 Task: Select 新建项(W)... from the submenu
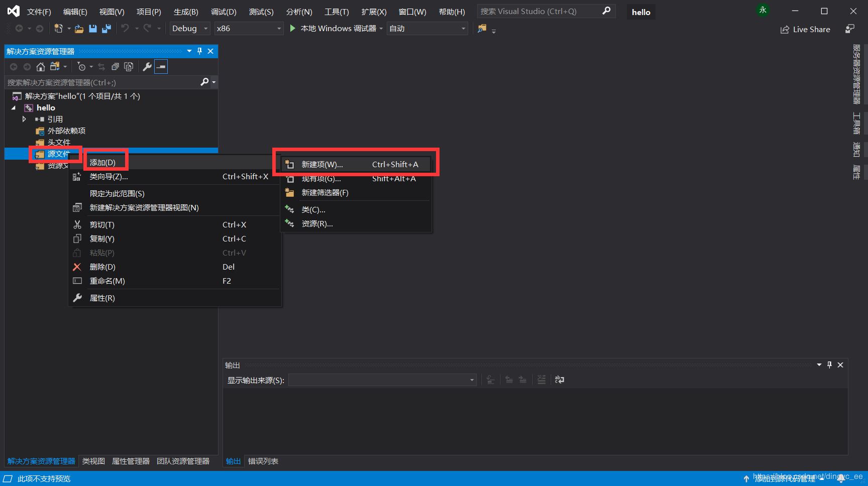[322, 165]
